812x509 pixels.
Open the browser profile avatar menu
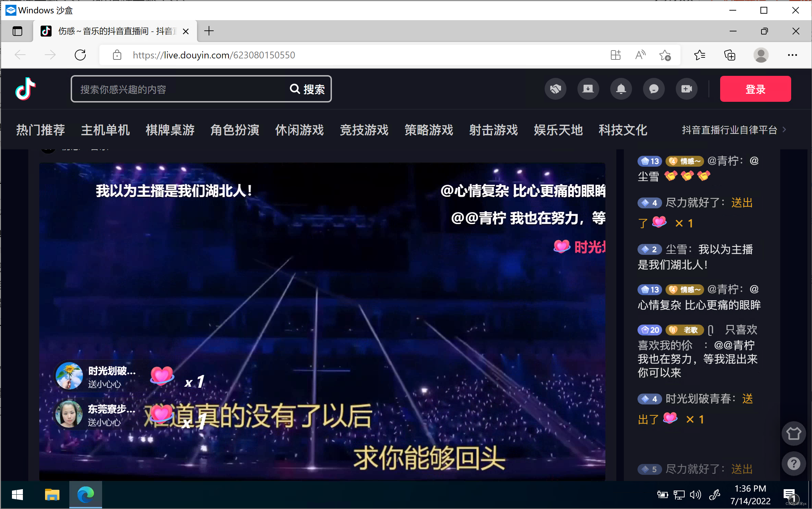(x=761, y=55)
